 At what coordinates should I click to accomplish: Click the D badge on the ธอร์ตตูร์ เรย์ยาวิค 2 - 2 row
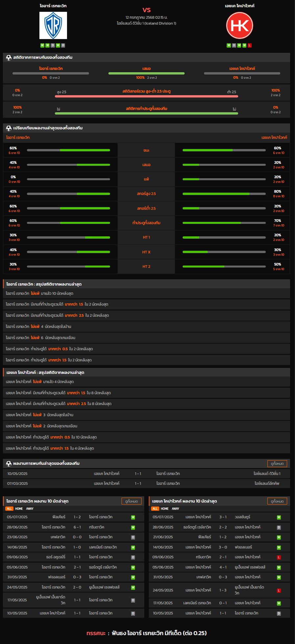pyautogui.click(x=279, y=527)
